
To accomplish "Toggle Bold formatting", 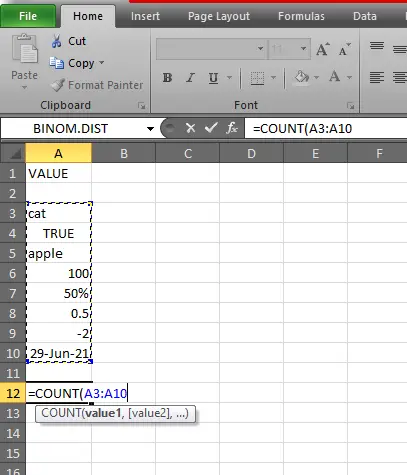I will coord(167,78).
